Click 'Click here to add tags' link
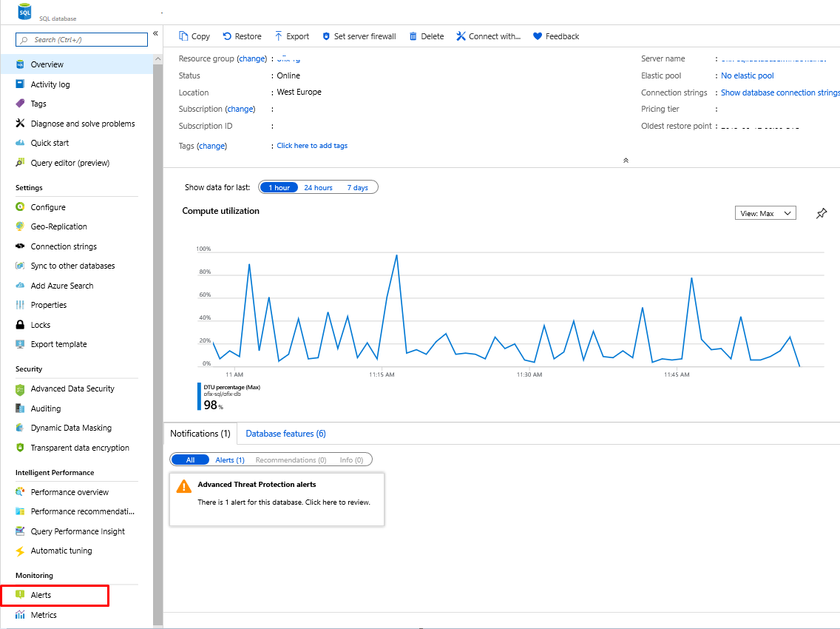This screenshot has height=629, width=840. [312, 145]
